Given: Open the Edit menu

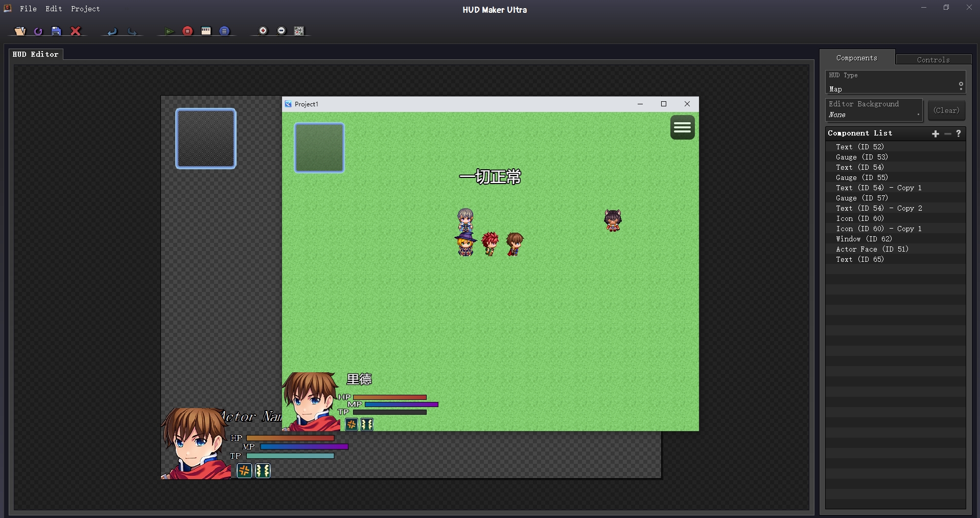Looking at the screenshot, I should click(x=54, y=9).
